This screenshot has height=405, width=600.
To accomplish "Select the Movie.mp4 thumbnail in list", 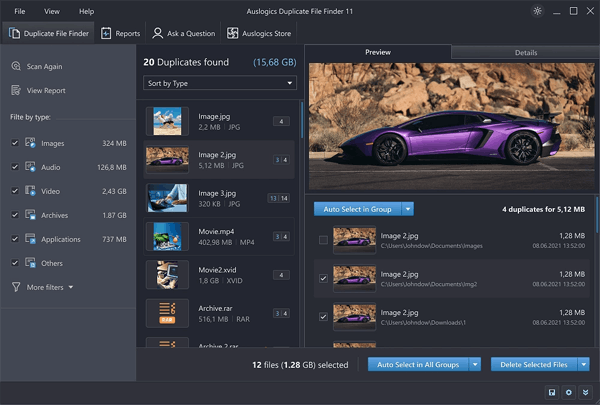I will pyautogui.click(x=167, y=237).
